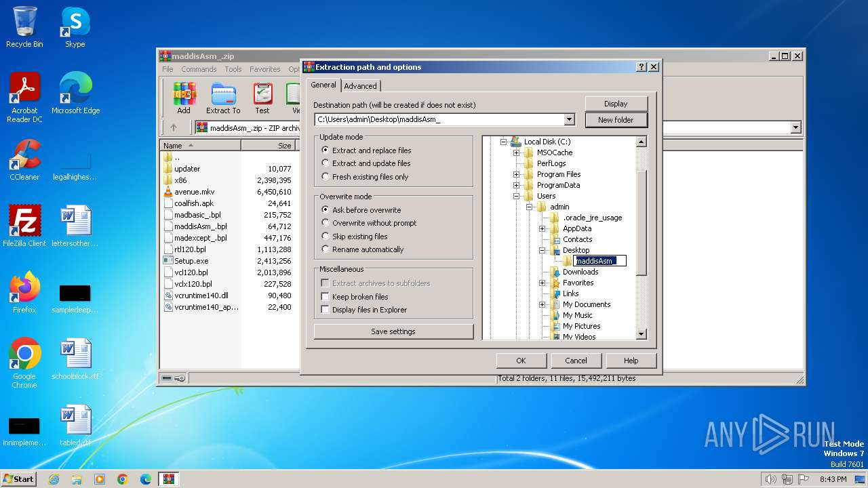This screenshot has width=868, height=488.
Task: Click the Extract To toolbar icon
Action: [x=223, y=98]
